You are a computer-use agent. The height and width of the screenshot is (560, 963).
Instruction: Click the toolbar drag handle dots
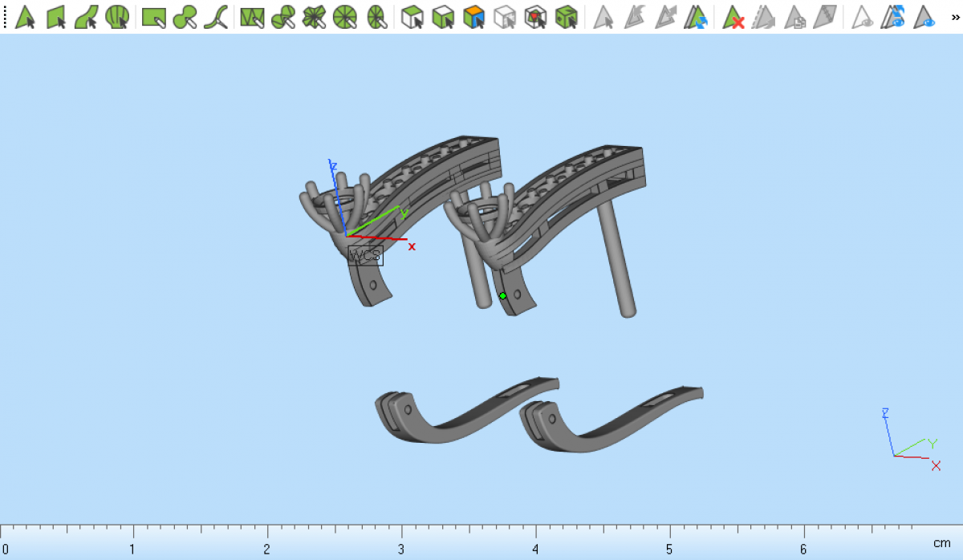pos(6,16)
